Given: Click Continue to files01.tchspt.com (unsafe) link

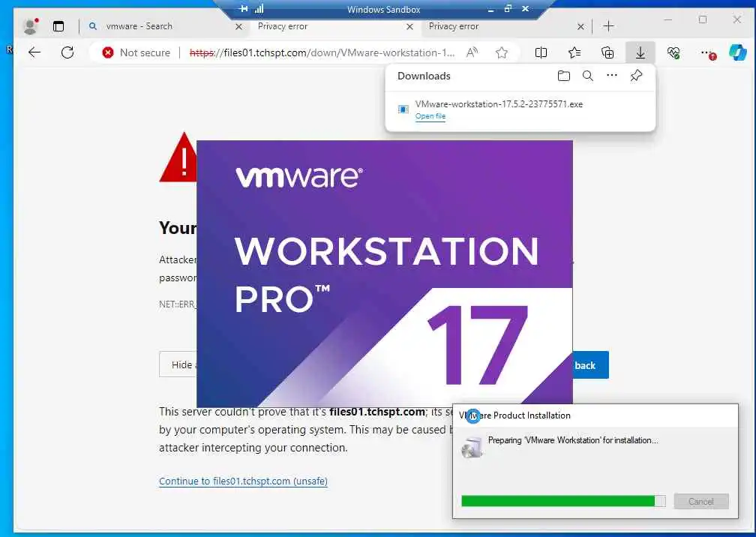Looking at the screenshot, I should [243, 481].
